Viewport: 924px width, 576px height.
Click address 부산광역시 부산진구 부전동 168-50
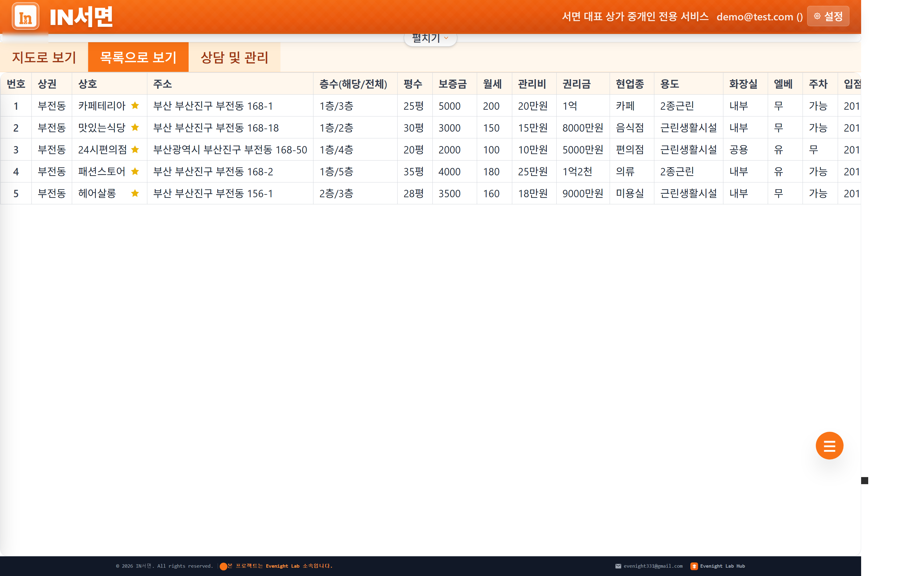230,149
